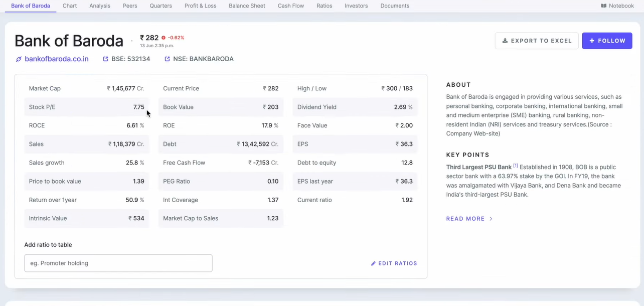
Task: Expand About section with Read More chevron
Action: (491, 219)
